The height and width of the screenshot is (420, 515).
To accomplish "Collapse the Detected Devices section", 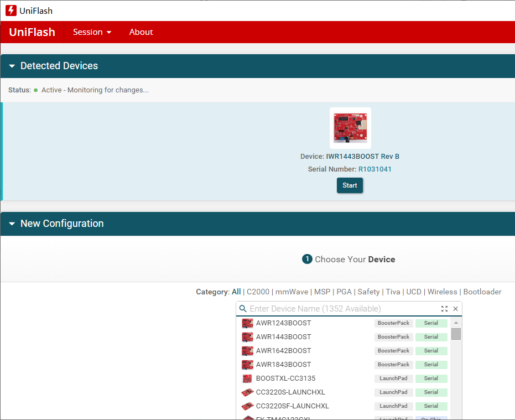I will [x=12, y=66].
